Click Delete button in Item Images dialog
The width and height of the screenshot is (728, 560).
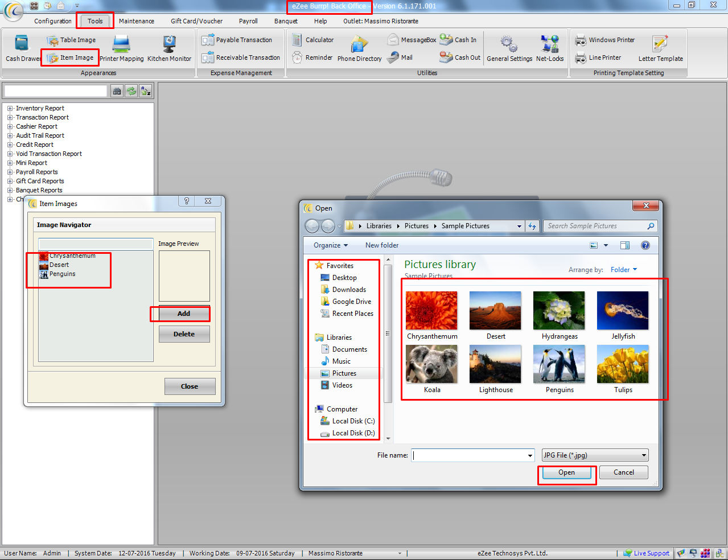pyautogui.click(x=184, y=334)
